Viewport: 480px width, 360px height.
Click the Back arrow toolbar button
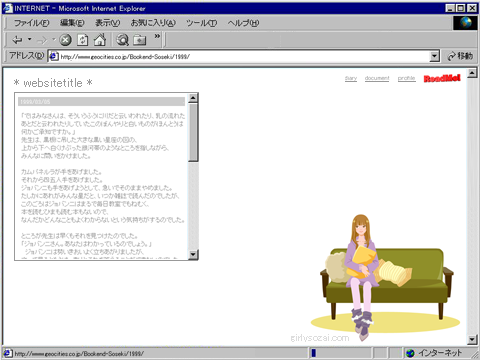point(17,40)
